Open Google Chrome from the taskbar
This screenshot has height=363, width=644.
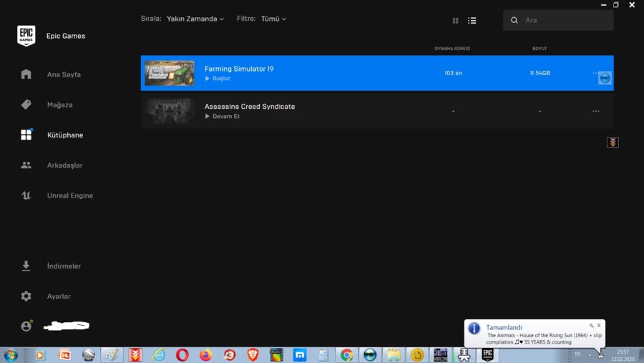(346, 355)
